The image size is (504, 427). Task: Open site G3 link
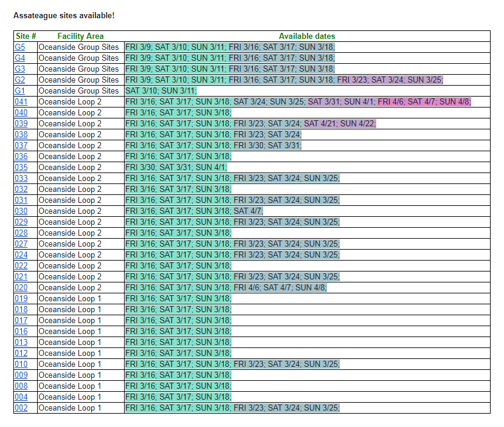point(19,69)
